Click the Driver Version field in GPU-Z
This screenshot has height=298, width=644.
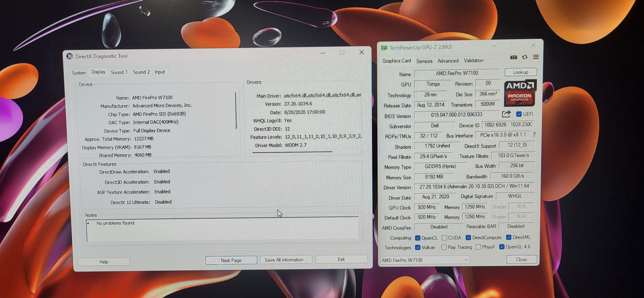pyautogui.click(x=474, y=186)
